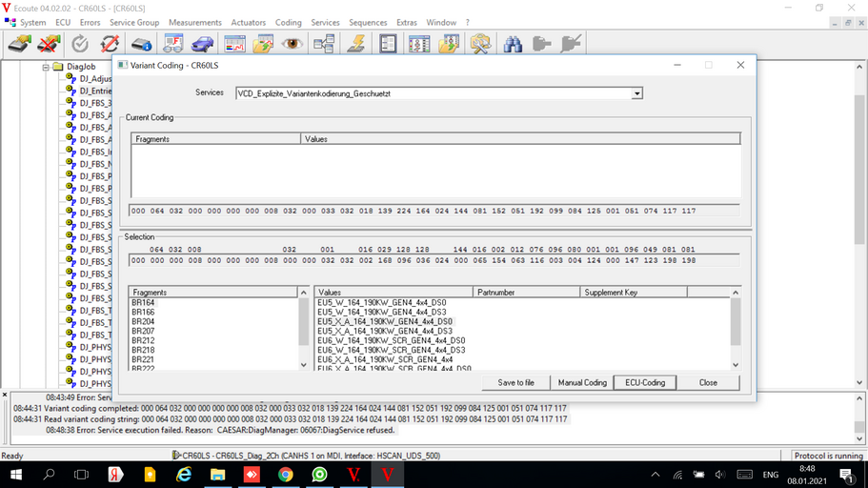Click the DJ_Entrie diagnostic job icon

pos(71,91)
